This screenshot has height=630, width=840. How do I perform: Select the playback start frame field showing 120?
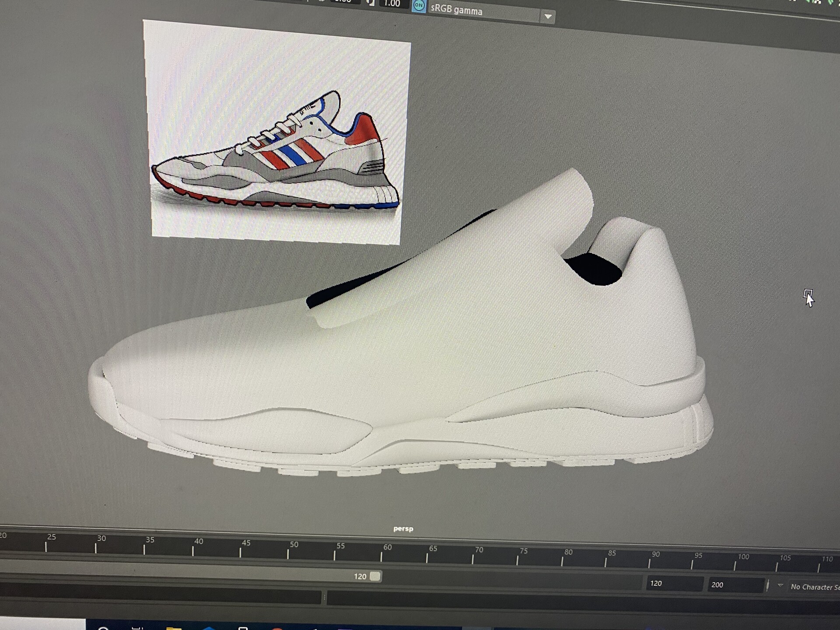(674, 583)
